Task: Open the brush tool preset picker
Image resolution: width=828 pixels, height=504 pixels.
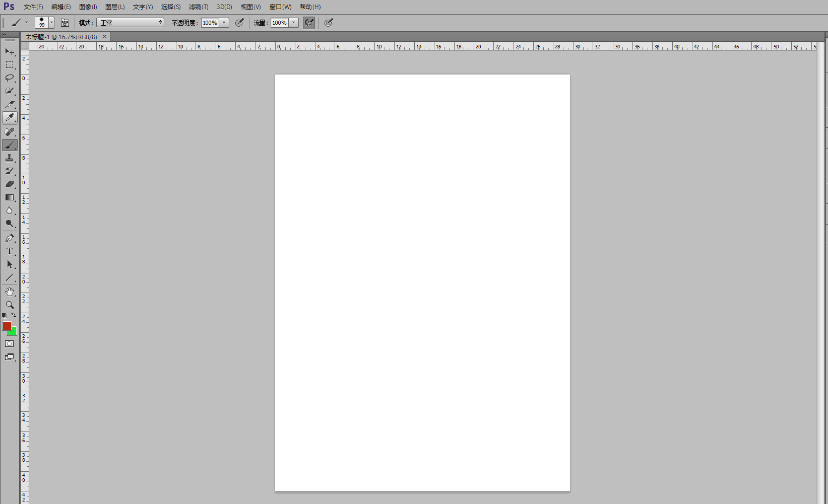Action: 20,23
